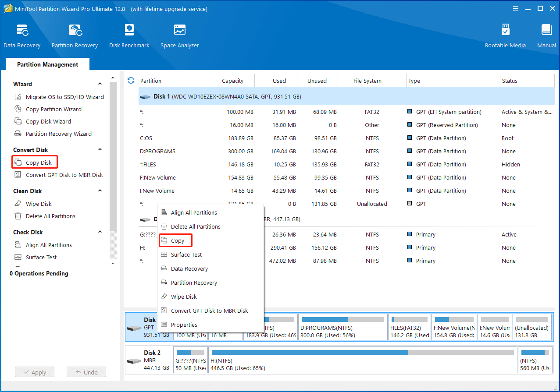Open the application menu (hamburger) in title bar
560x392 pixels.
(x=515, y=8)
